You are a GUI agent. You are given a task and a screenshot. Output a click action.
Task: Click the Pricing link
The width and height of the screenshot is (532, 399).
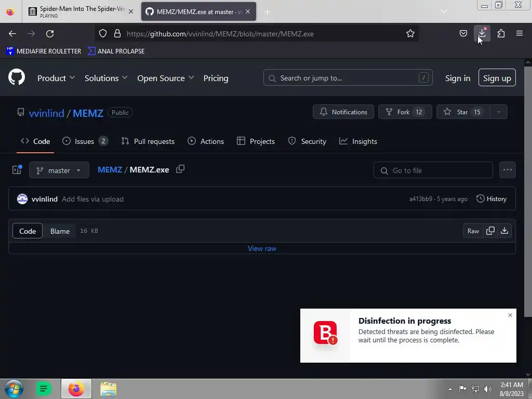click(x=216, y=78)
